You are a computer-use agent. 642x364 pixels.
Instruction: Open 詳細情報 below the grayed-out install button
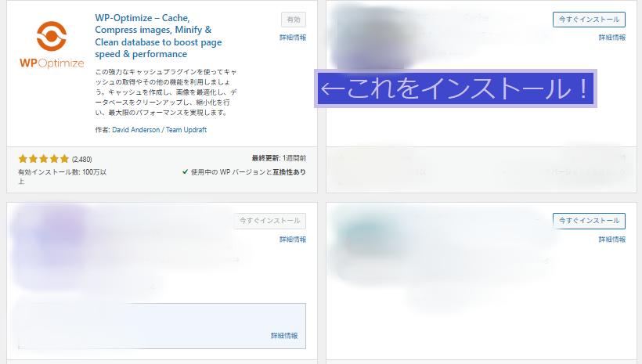[x=293, y=240]
